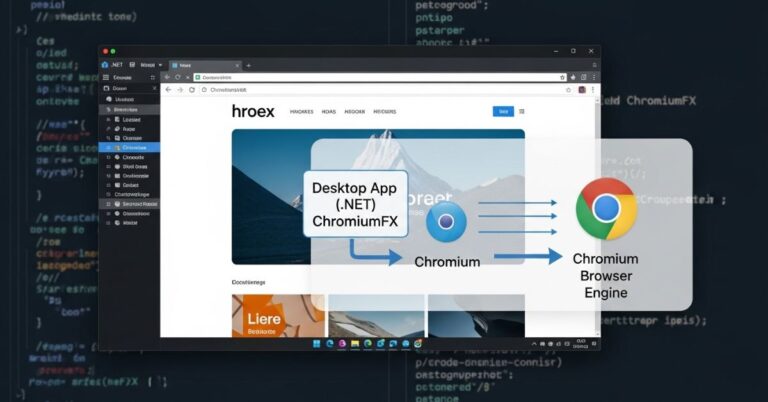
Task: Click tab search icon at tab bar right end
Action: click(594, 65)
